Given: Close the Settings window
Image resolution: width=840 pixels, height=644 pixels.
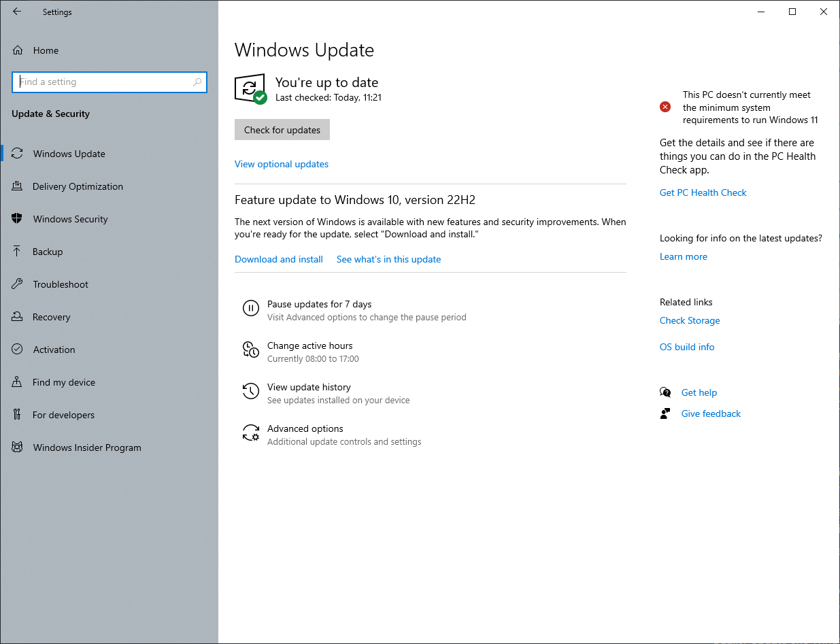Looking at the screenshot, I should click(824, 12).
